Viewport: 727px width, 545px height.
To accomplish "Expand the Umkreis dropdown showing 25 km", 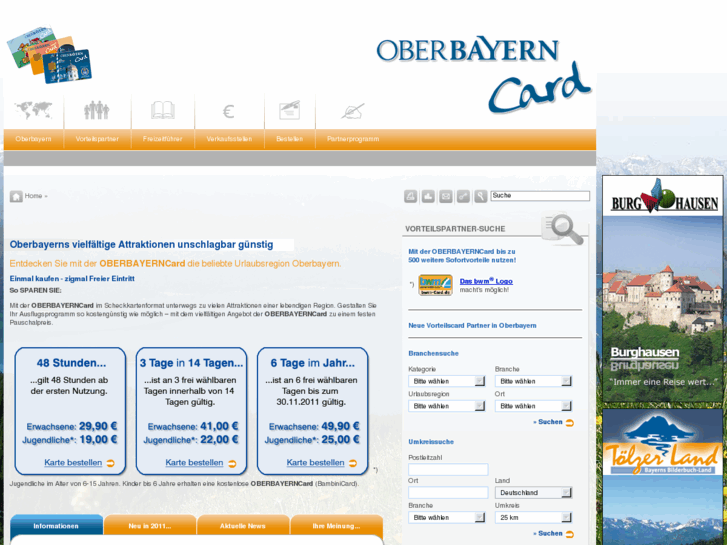I will click(533, 517).
